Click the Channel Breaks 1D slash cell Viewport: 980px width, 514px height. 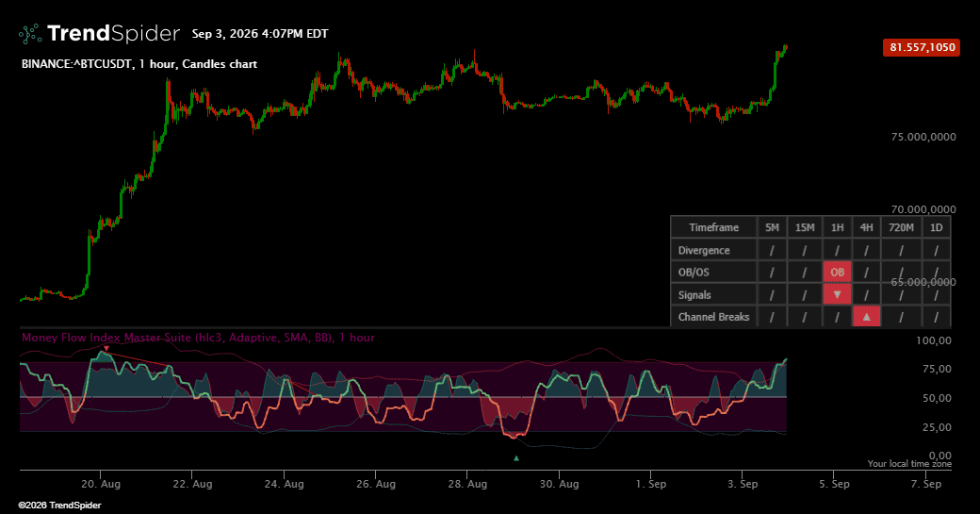coord(937,317)
